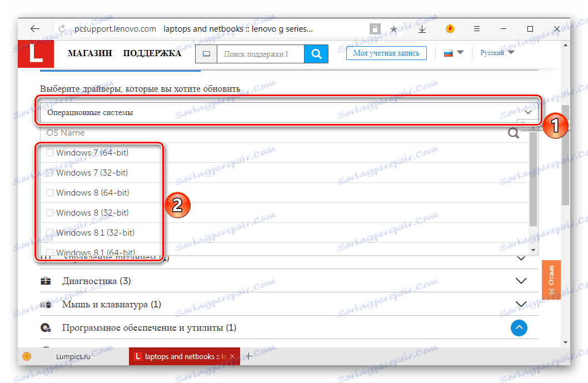Open the orange Отзыв feedback tab
Image resolution: width=588 pixels, height=383 pixels.
pyautogui.click(x=551, y=280)
